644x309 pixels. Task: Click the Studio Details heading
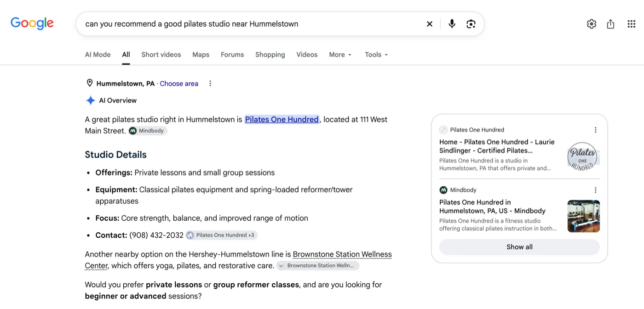[x=116, y=154]
